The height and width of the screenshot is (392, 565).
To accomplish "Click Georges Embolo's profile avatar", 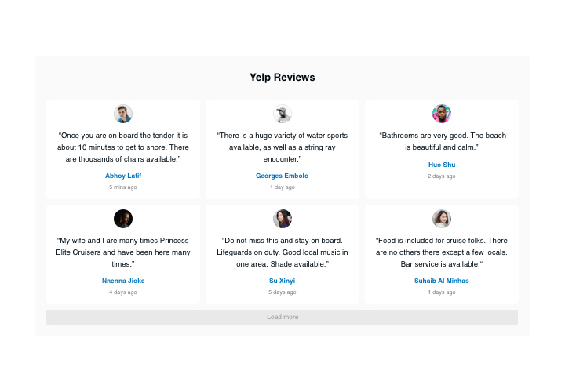I will click(282, 114).
